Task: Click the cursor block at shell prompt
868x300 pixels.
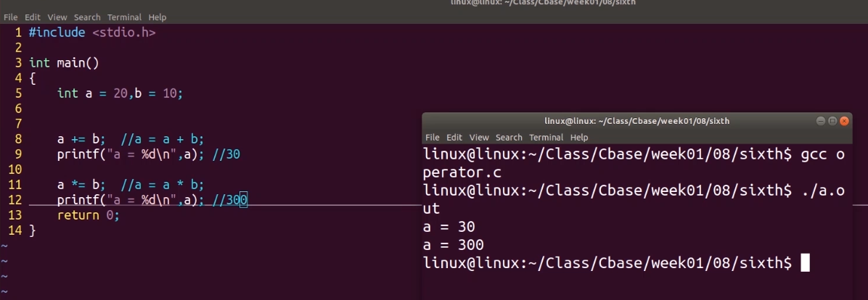Action: (x=805, y=263)
